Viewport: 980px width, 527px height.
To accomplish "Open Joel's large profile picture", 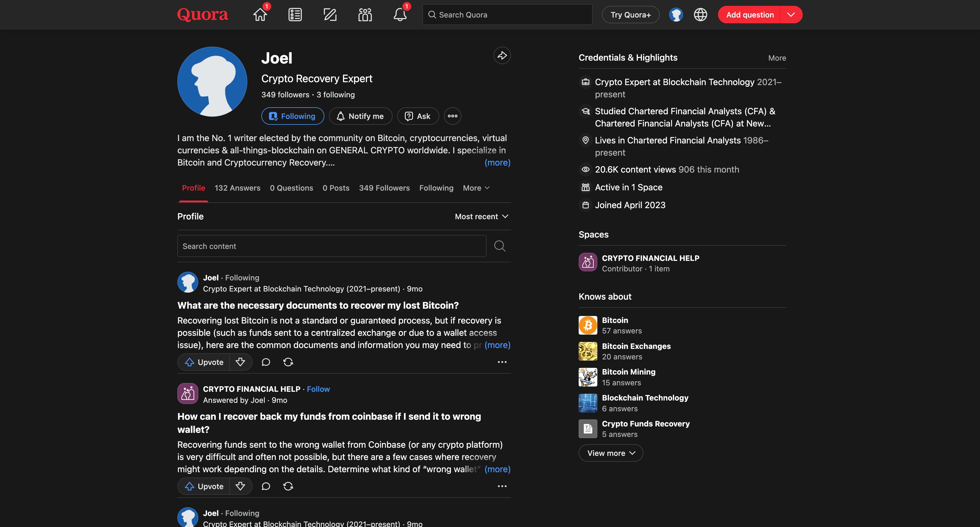I will pos(212,81).
